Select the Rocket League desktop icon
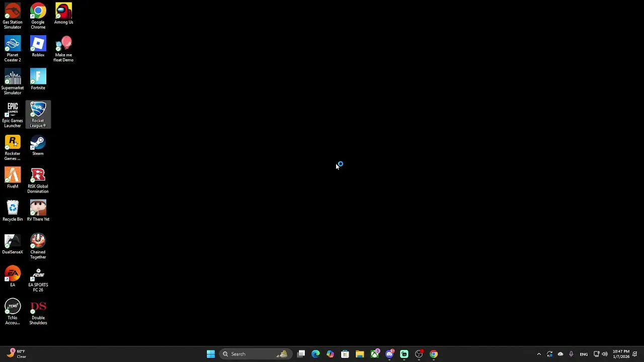This screenshot has width=644, height=362. 38,115
